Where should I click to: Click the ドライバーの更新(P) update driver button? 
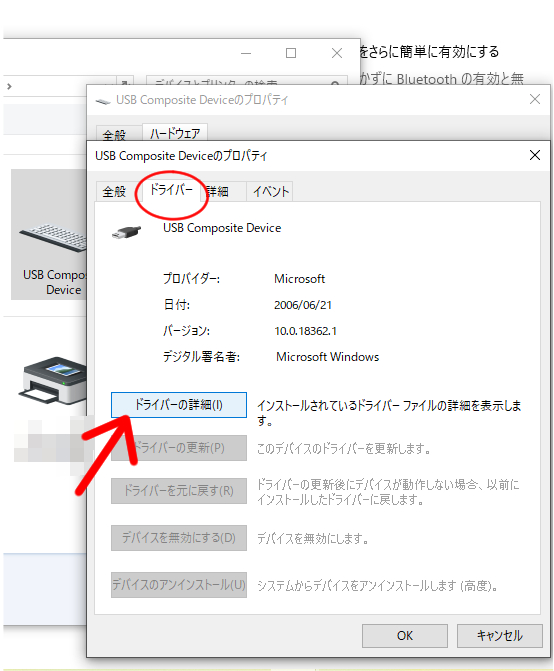coord(179,448)
